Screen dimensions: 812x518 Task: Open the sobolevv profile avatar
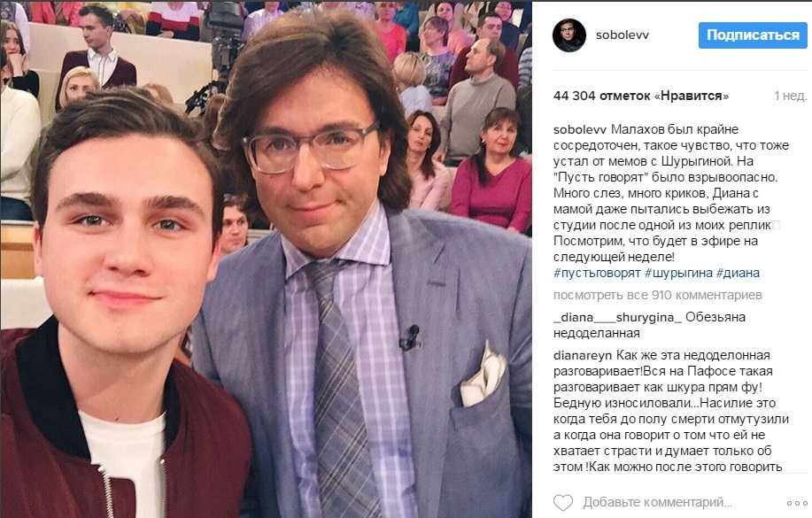569,35
